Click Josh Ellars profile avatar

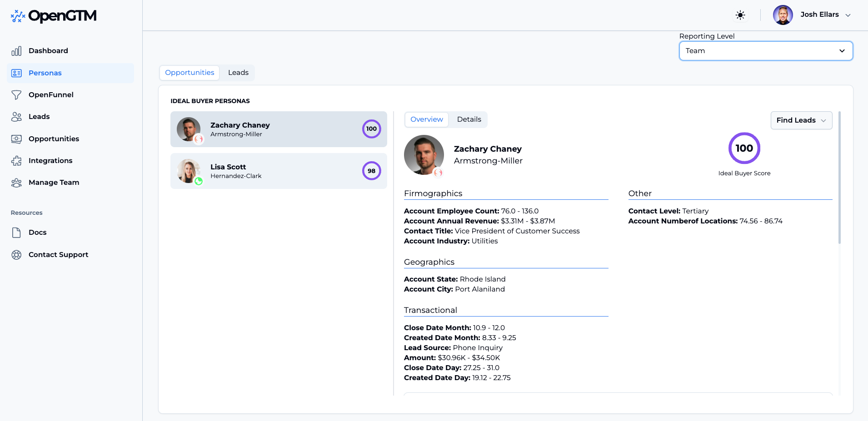783,15
